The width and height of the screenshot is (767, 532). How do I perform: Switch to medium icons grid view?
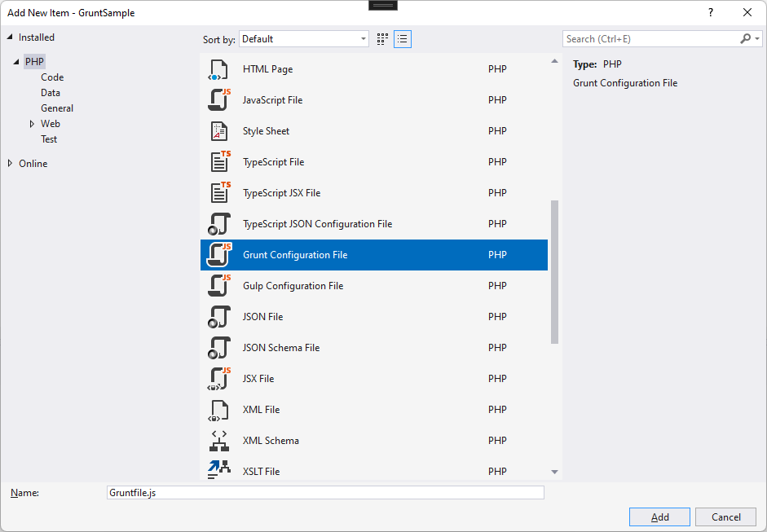coord(382,39)
